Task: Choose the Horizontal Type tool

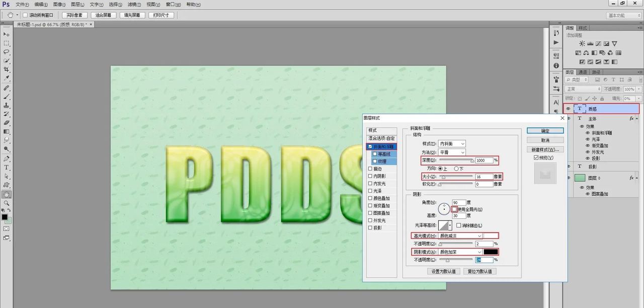Action: [x=7, y=167]
